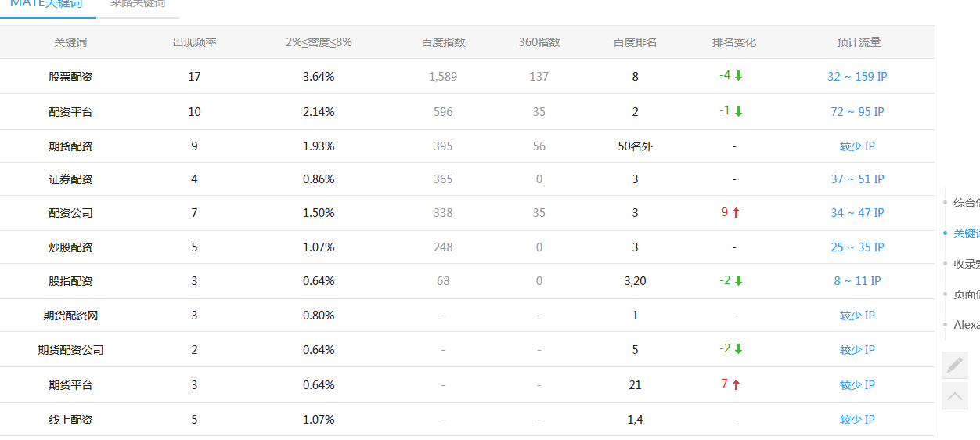Select the 炒股配资 keyword cell
Image resolution: width=980 pixels, height=440 pixels.
[x=70, y=247]
